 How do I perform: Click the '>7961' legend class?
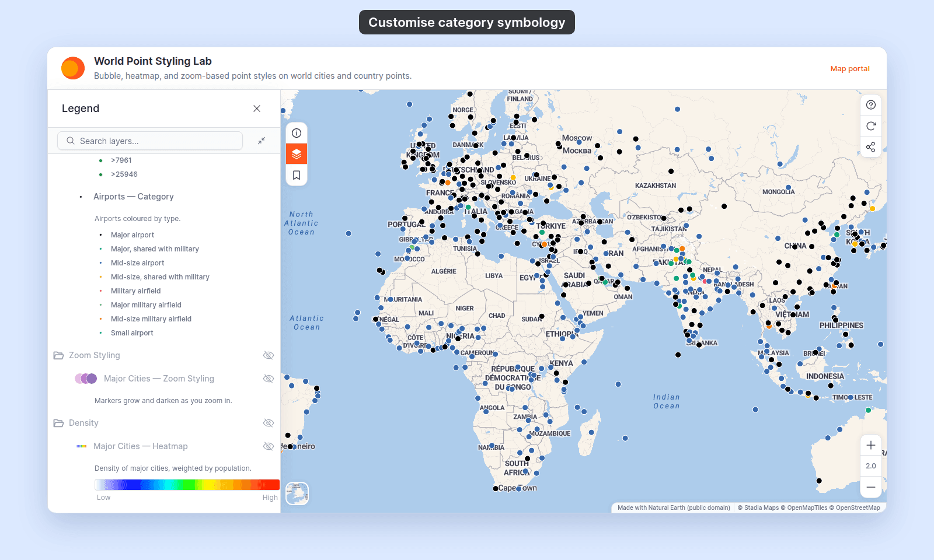click(121, 160)
